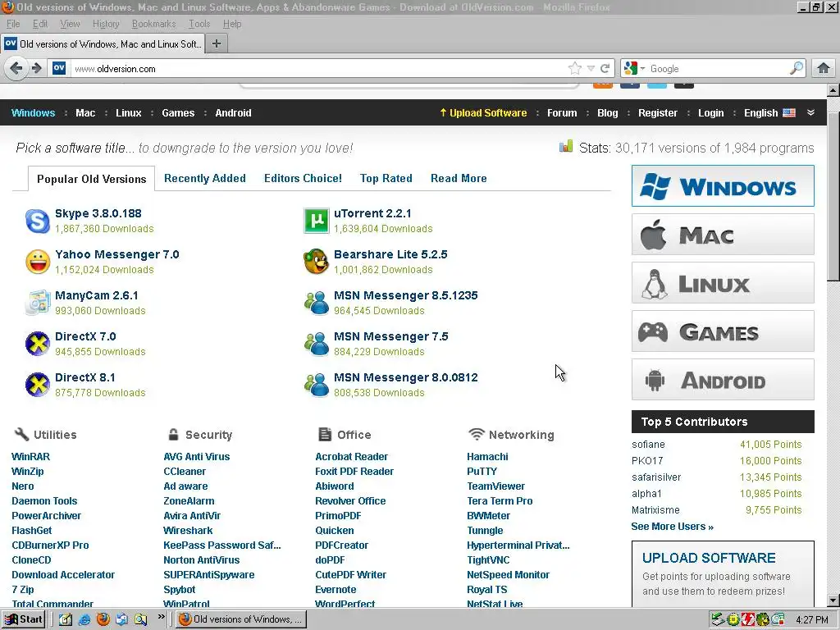Viewport: 840px width, 630px height.
Task: Click the Yahoo Messenger smiley icon
Action: [x=38, y=262]
